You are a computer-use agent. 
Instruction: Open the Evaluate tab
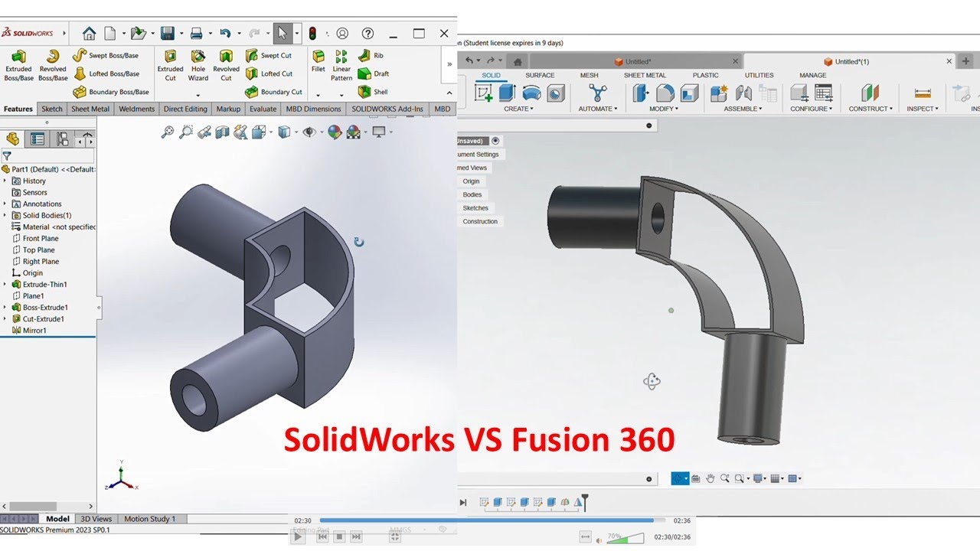point(263,109)
